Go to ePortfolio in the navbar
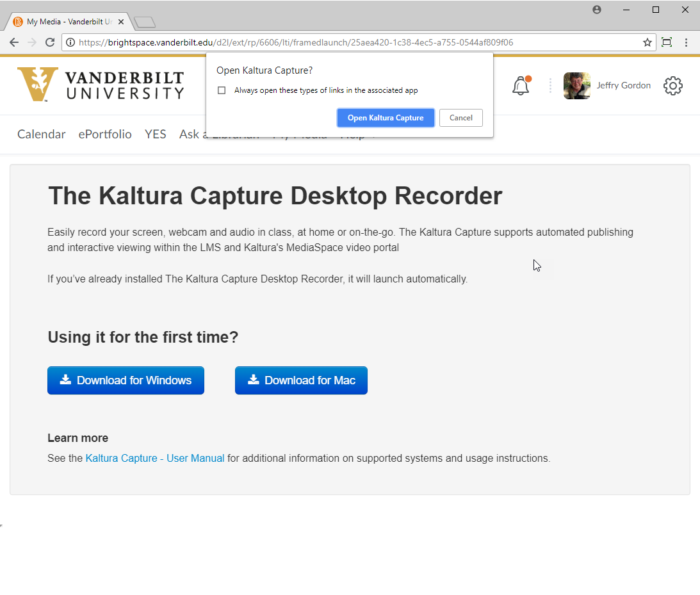This screenshot has height=595, width=700. tap(105, 134)
